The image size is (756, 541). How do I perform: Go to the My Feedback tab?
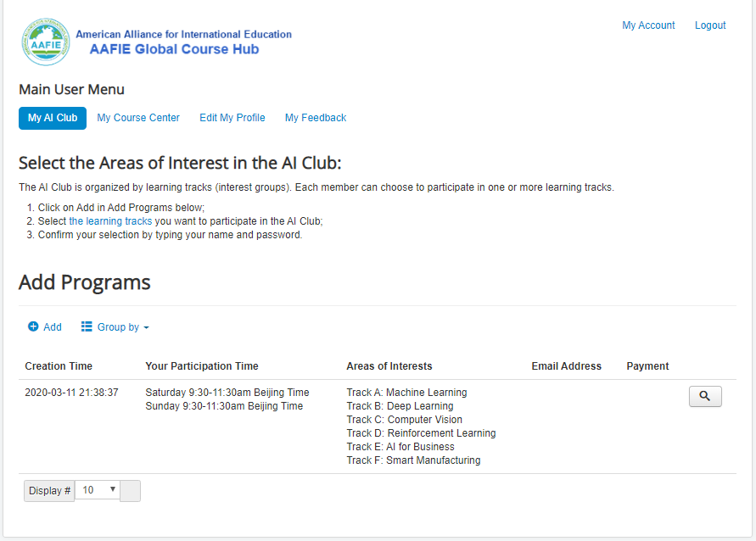point(316,118)
